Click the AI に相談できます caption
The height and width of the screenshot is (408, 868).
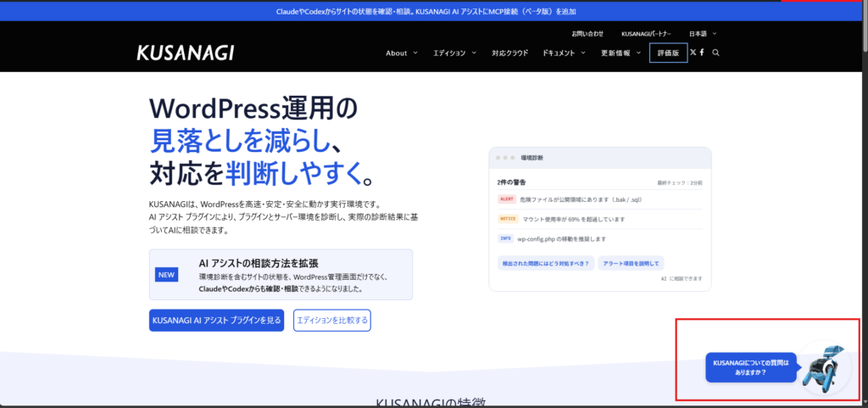pos(682,279)
